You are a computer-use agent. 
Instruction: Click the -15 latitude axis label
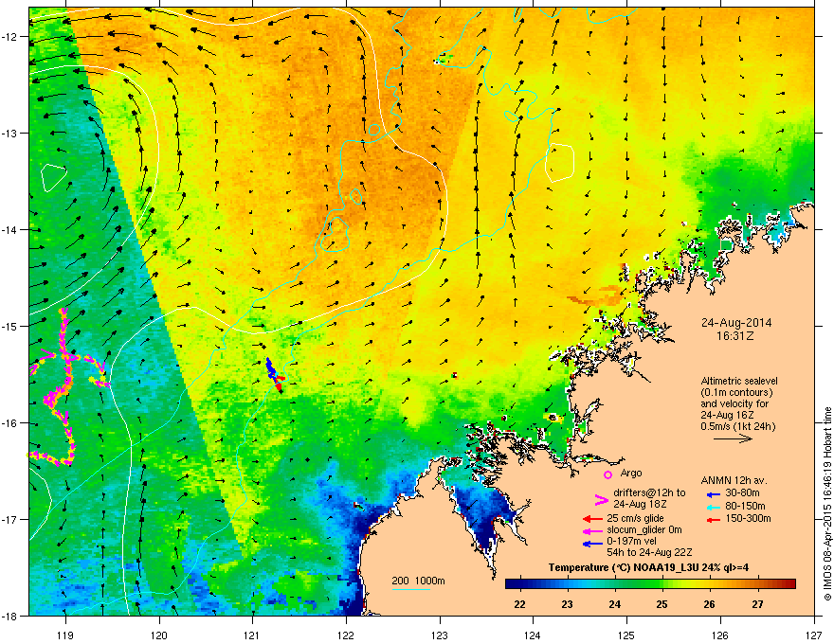click(x=9, y=326)
